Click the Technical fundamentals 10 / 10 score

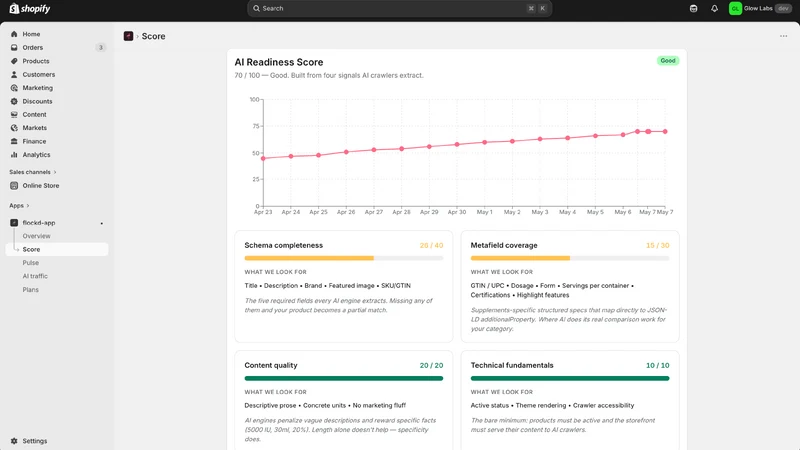coord(658,365)
